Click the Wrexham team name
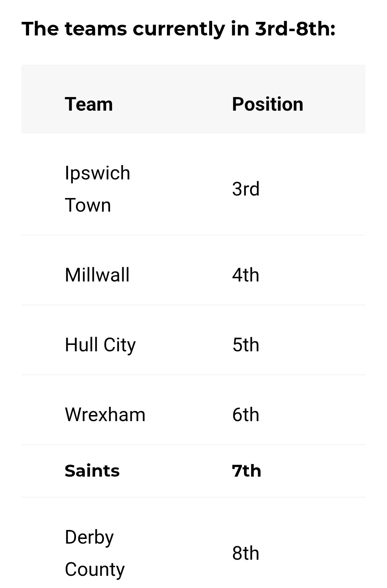 [105, 415]
